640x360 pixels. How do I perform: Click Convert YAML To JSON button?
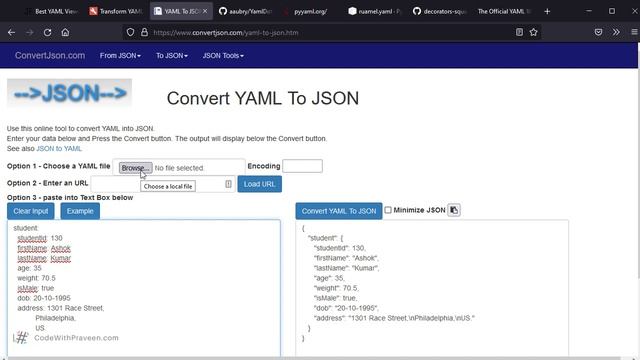pos(339,211)
